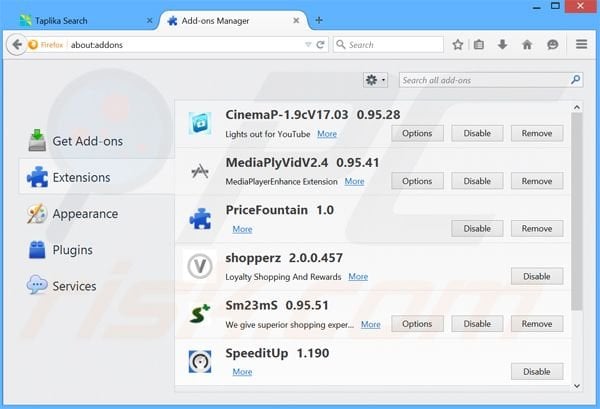600x409 pixels.
Task: Close the Taplika Search tab
Action: pos(150,20)
